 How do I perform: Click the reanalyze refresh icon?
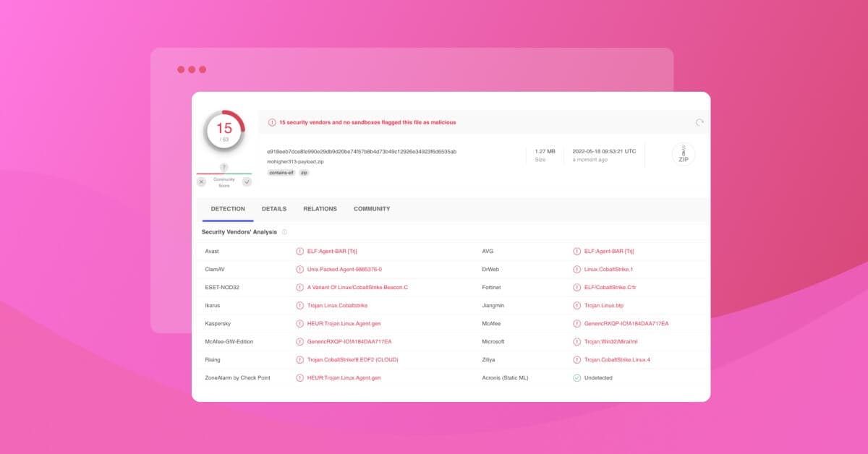pos(699,122)
